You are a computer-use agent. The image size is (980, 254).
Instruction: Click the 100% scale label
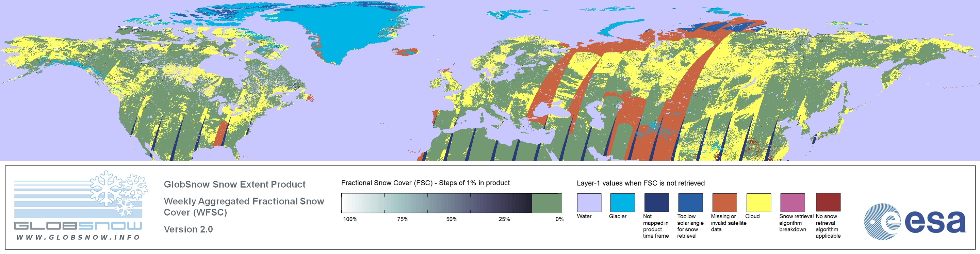pyautogui.click(x=350, y=219)
